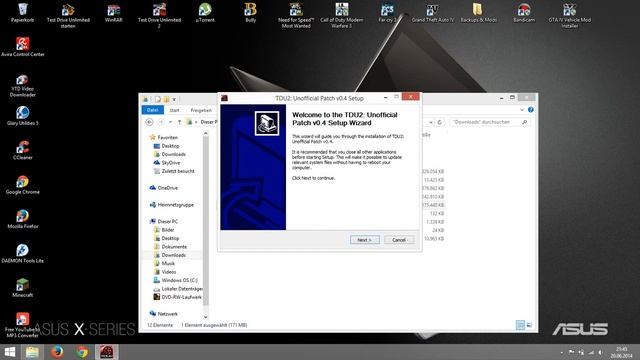Launch Chrome from the taskbar
640x360 pixels.
[82, 352]
